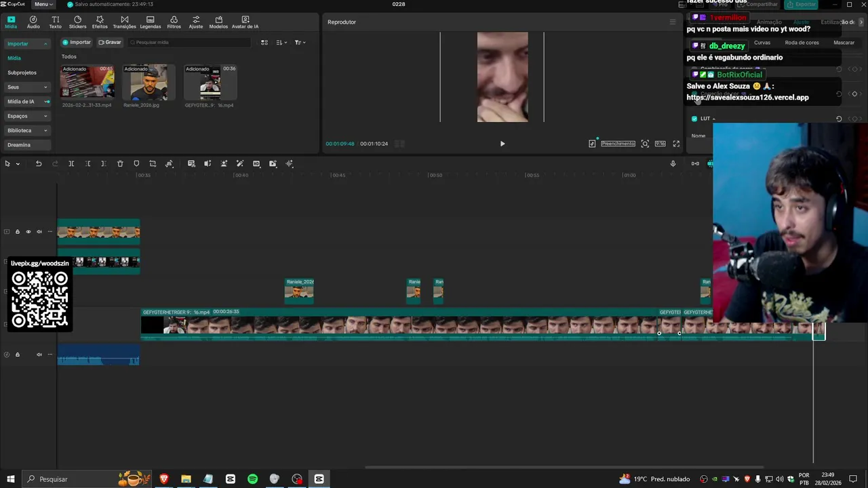
Task: Expand the Espaços section
Action: [45, 116]
